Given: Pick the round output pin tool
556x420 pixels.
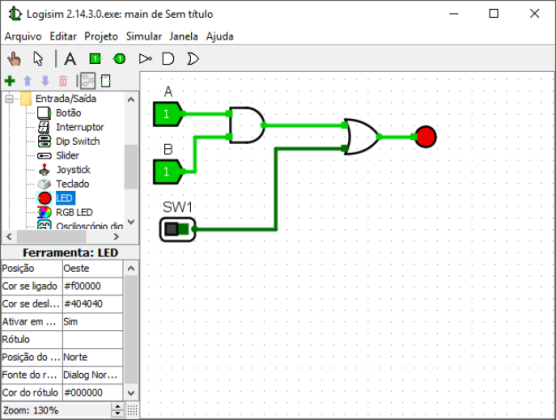Looking at the screenshot, I should [x=119, y=59].
